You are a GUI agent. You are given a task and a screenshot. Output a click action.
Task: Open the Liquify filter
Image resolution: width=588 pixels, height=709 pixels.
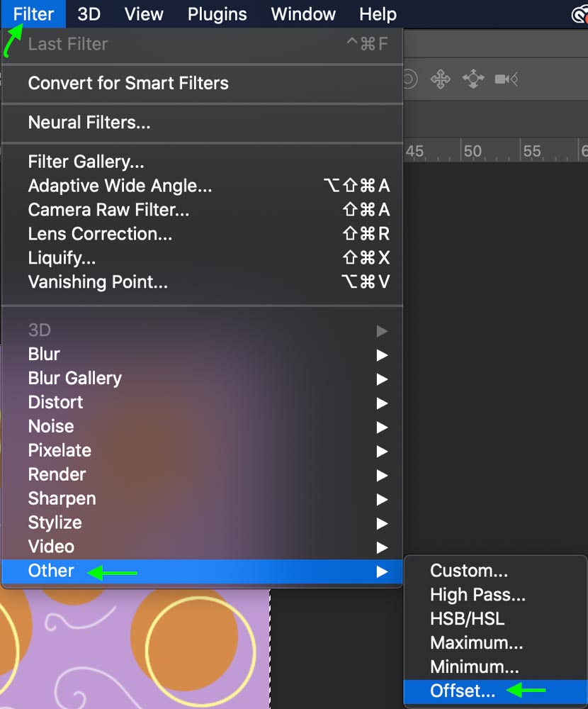tap(62, 258)
